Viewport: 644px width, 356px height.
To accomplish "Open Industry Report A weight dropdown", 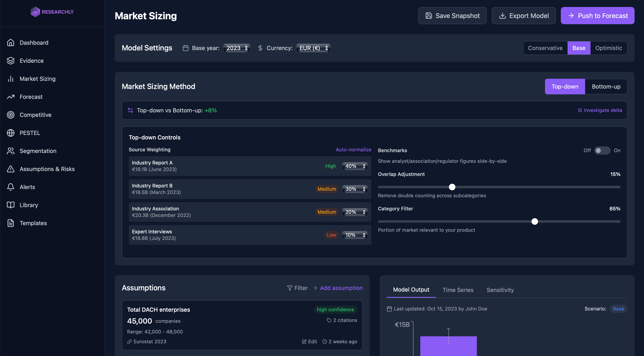I will click(355, 166).
